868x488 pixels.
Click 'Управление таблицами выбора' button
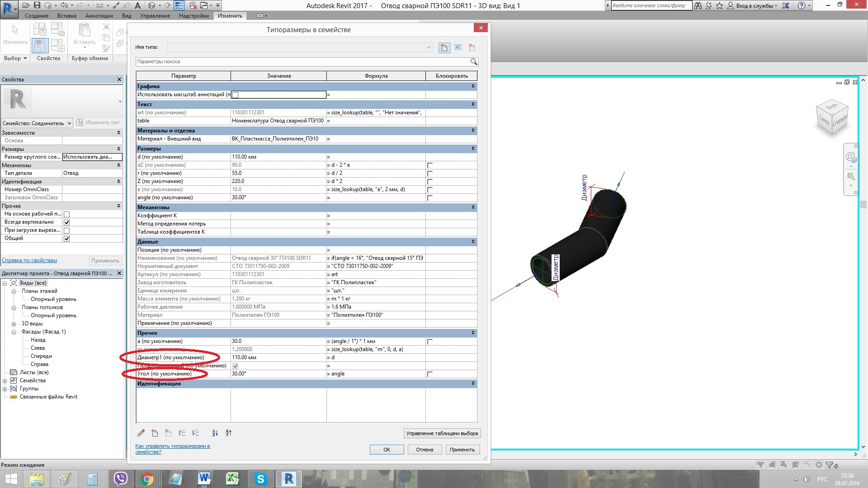tap(442, 433)
